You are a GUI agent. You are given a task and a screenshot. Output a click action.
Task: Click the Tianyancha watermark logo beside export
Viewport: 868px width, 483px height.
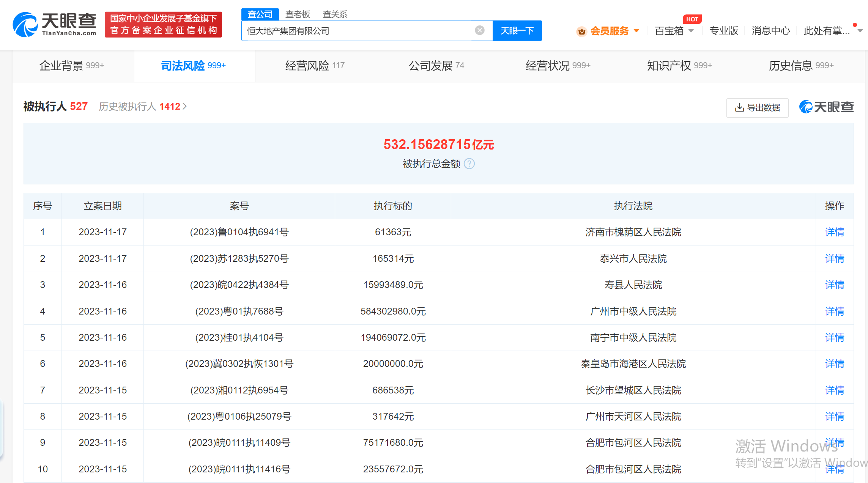tap(826, 107)
